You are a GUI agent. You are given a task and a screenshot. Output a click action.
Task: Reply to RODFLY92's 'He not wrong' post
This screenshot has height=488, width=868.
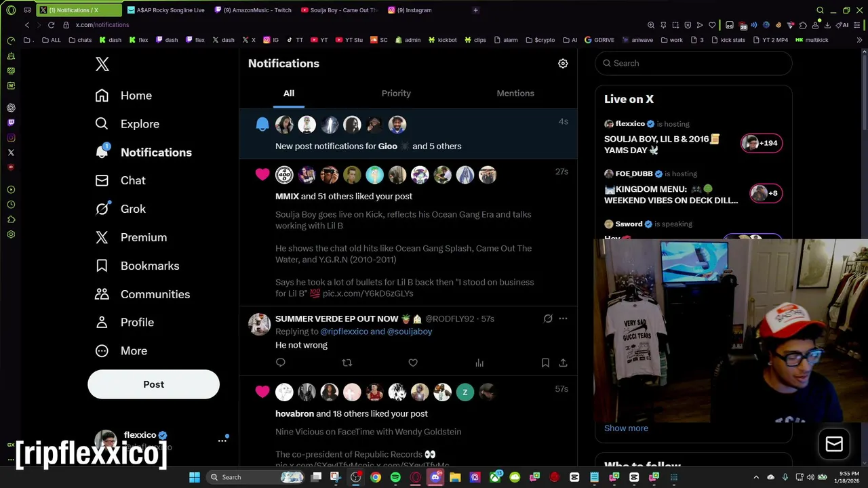coord(281,363)
